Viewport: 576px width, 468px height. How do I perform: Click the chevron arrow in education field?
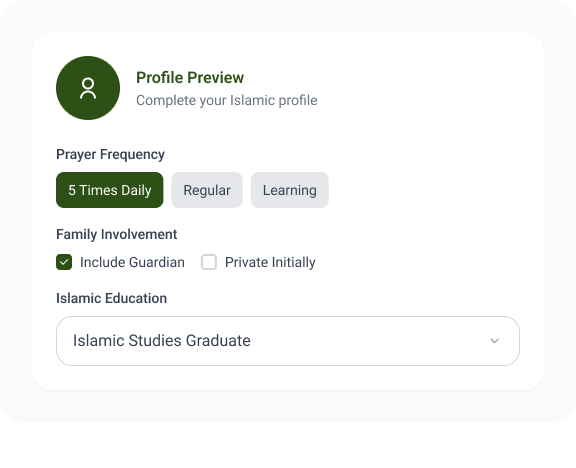pos(494,341)
